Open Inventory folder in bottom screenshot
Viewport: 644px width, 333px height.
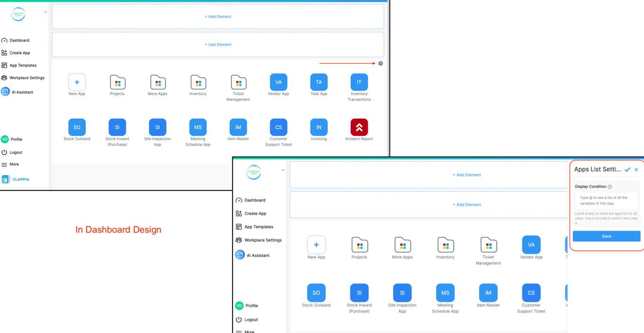[445, 245]
